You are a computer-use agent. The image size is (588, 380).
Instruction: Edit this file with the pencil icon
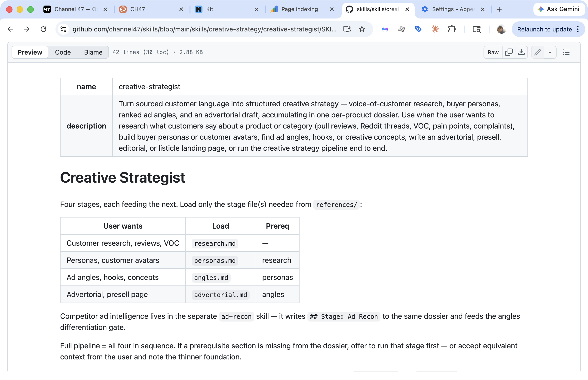click(537, 52)
